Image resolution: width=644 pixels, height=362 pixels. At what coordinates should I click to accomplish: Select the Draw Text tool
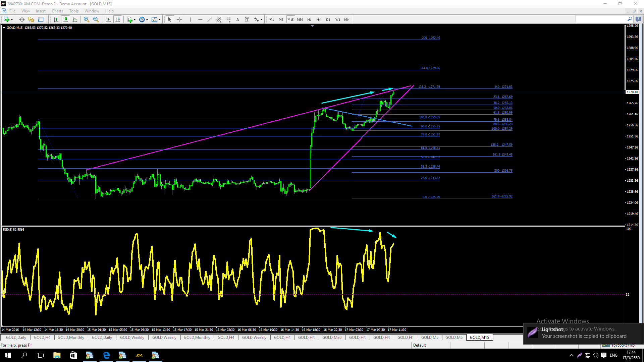(x=238, y=19)
